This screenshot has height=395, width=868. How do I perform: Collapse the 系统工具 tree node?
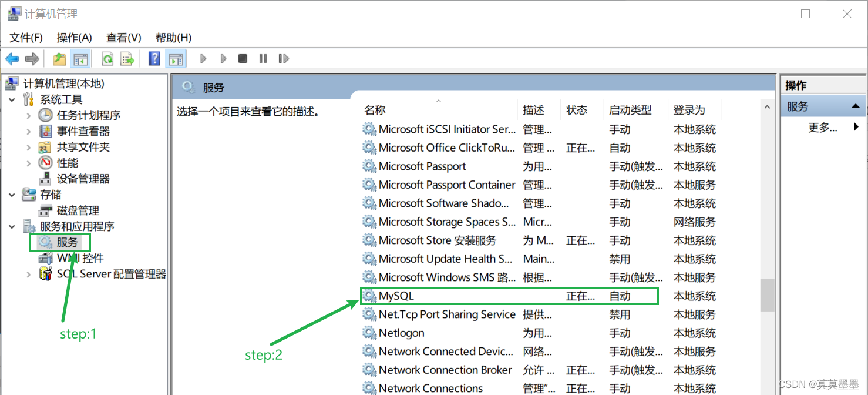click(12, 100)
